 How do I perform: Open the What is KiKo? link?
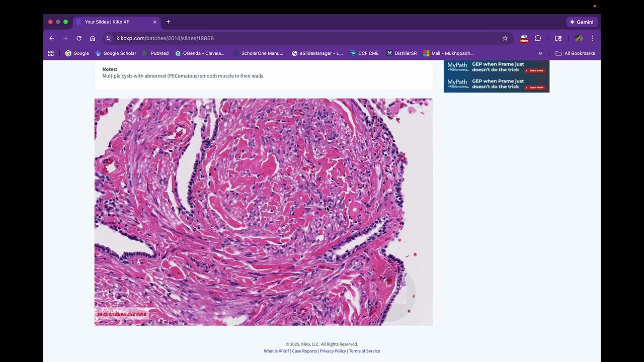point(277,351)
